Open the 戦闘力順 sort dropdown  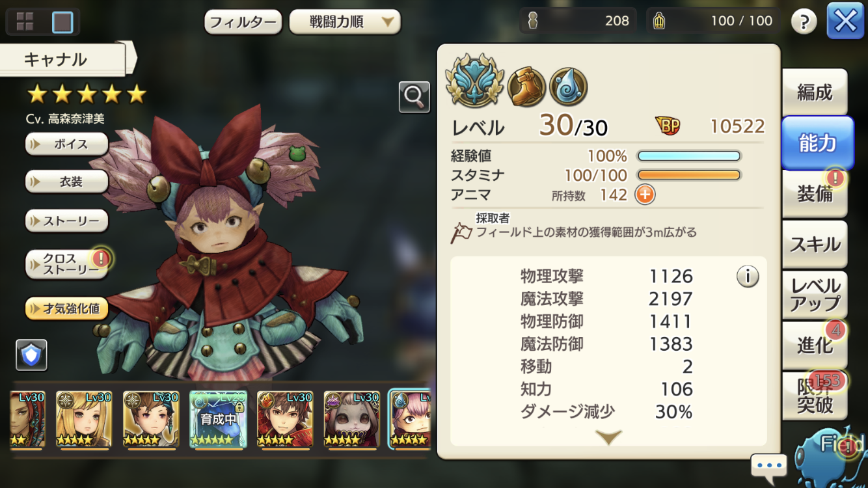[x=345, y=22]
